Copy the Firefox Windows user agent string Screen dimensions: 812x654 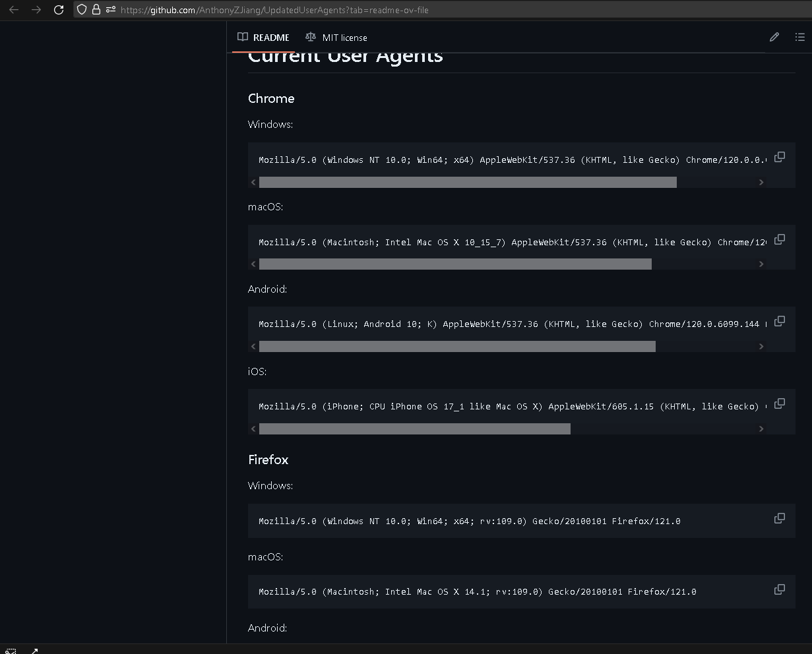tap(779, 518)
